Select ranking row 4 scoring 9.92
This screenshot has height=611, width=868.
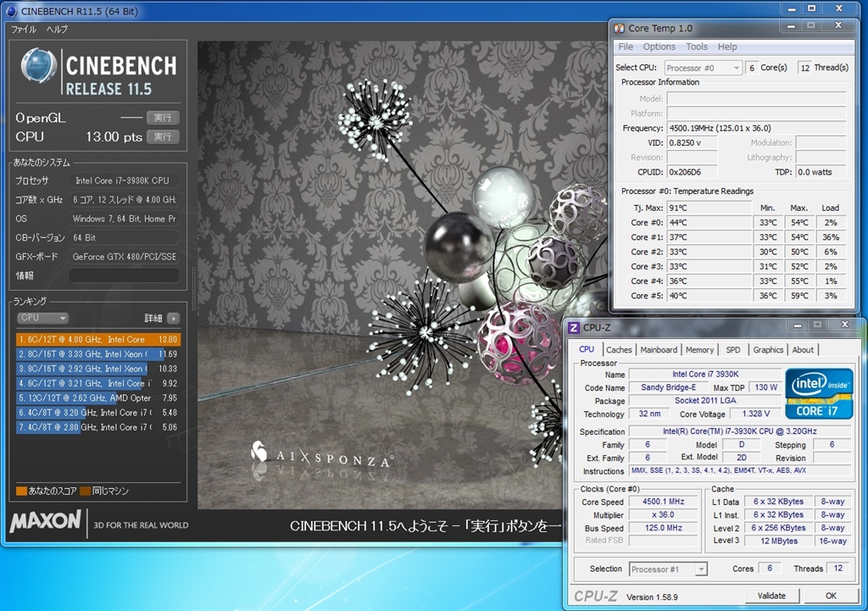(98, 383)
